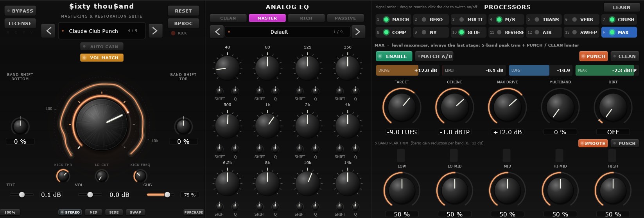
Task: Switch Analog EQ to MASTER mode
Action: click(x=267, y=18)
